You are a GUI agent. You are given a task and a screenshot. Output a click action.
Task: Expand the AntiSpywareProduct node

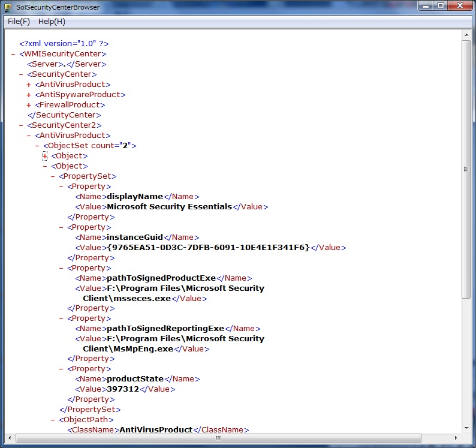[x=29, y=95]
